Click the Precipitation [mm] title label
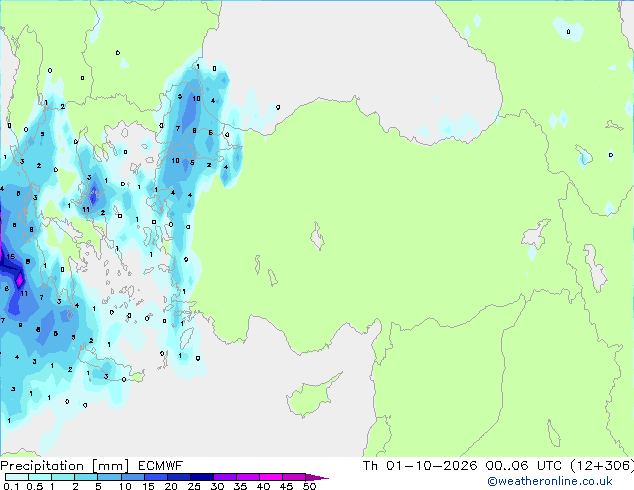The height and width of the screenshot is (490, 634). pyautogui.click(x=65, y=466)
